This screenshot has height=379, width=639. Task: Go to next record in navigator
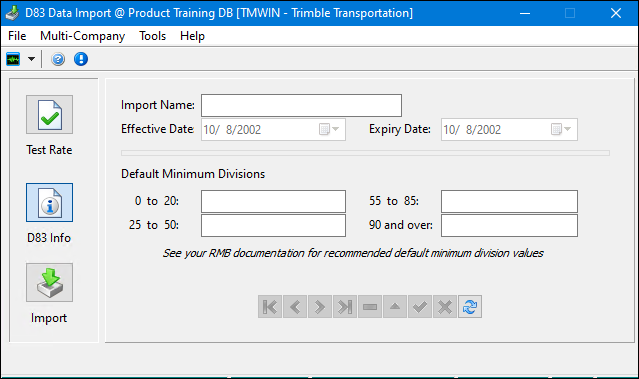320,306
